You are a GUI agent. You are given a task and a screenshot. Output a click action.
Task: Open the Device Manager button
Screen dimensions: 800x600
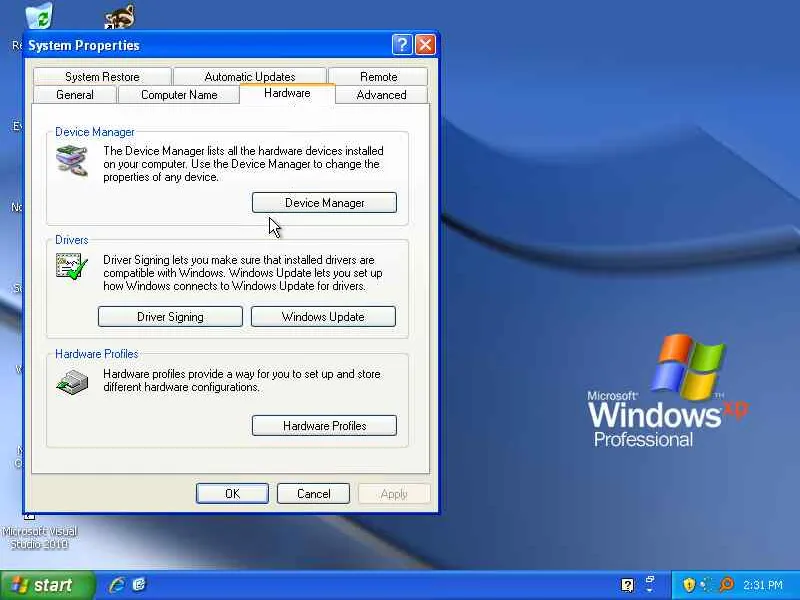[324, 203]
